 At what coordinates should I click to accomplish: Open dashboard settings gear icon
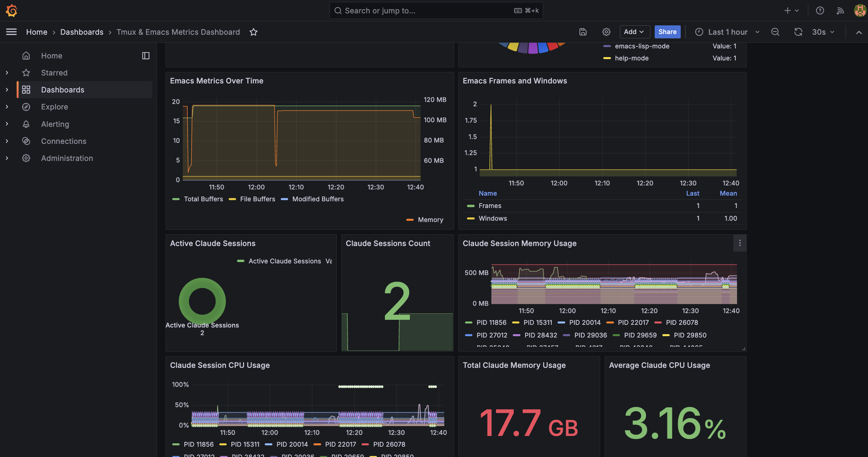(606, 32)
